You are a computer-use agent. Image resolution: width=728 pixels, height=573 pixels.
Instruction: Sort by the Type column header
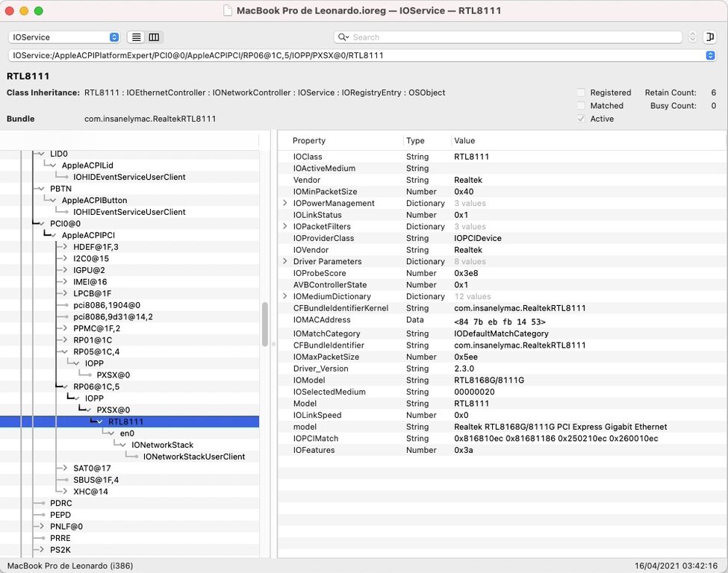click(415, 140)
